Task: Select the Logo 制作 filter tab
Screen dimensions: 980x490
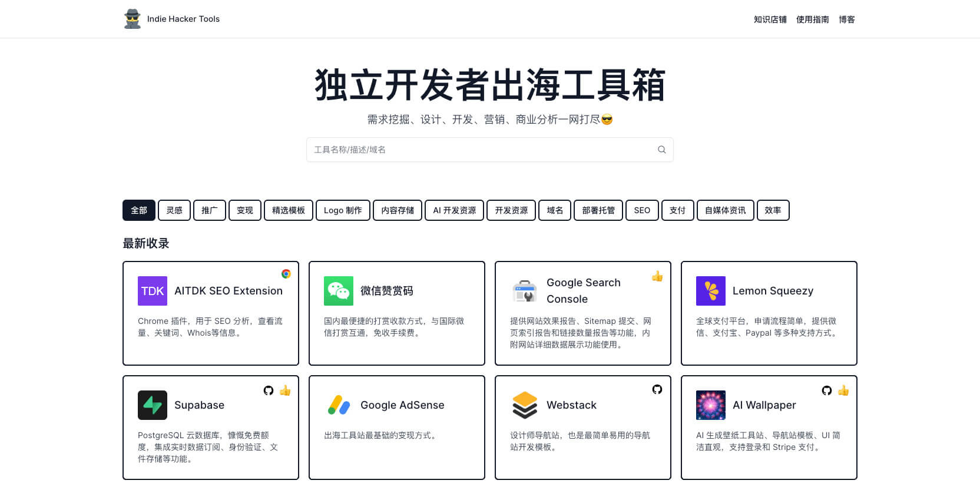Action: [343, 210]
